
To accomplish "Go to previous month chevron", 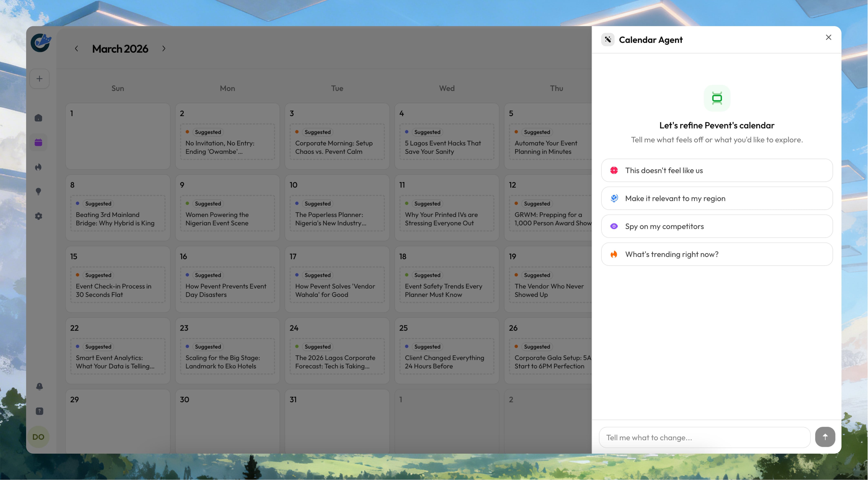I will [x=77, y=49].
